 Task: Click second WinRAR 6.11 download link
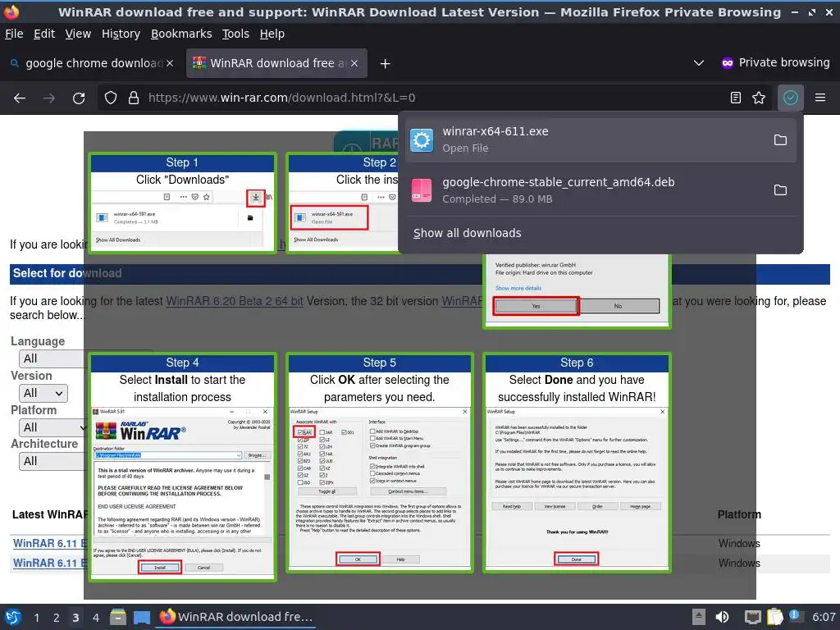[48, 563]
